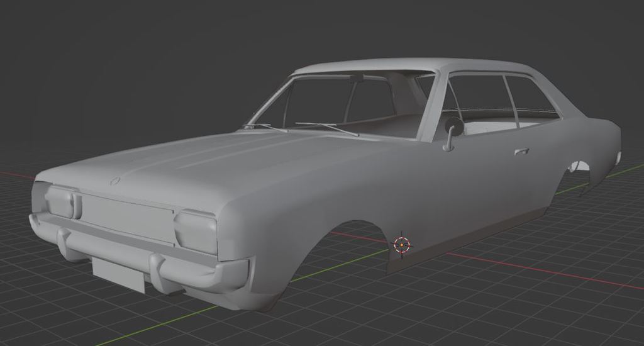Select the rear-view mirror inside the windshield
644x346 pixels.
pos(357,78)
